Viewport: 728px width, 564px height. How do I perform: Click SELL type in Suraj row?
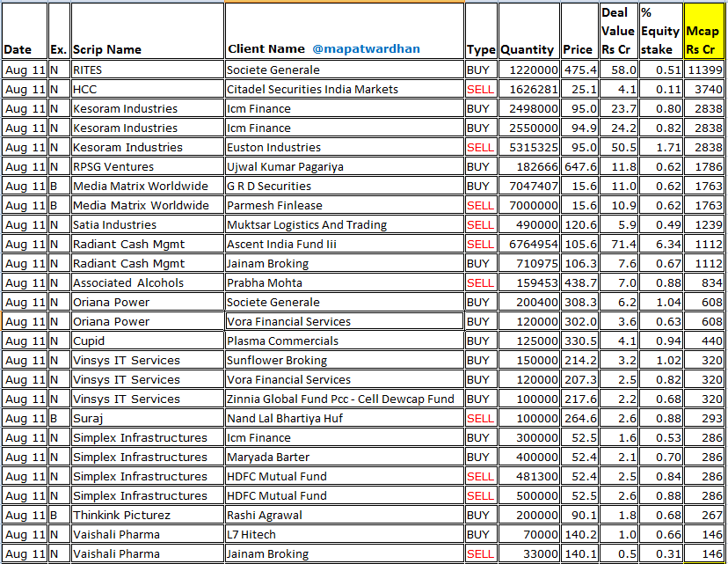point(481,419)
